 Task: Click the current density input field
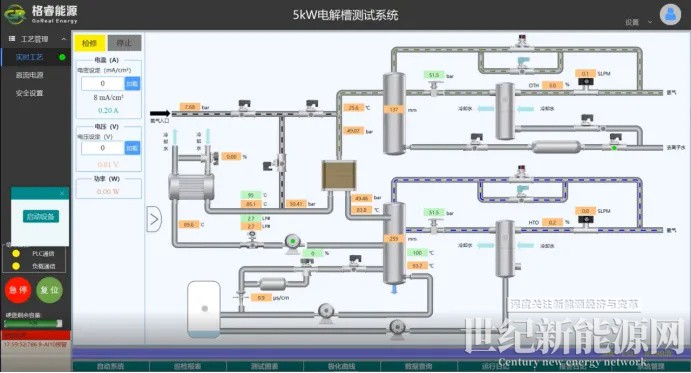(x=103, y=83)
